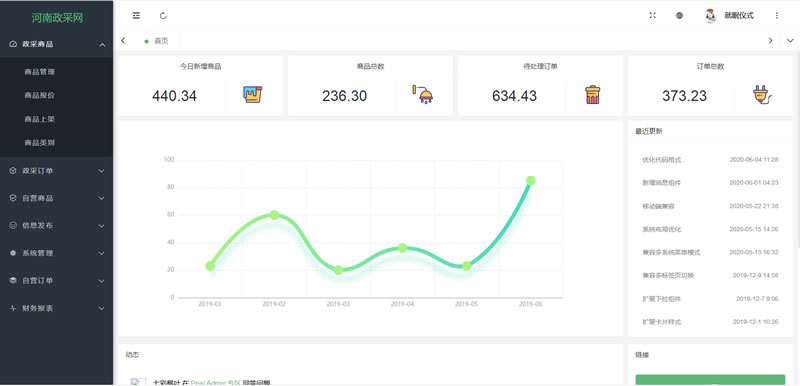This screenshot has height=386, width=800.
Task: Toggle the sidebar collapse menu icon
Action: click(136, 16)
